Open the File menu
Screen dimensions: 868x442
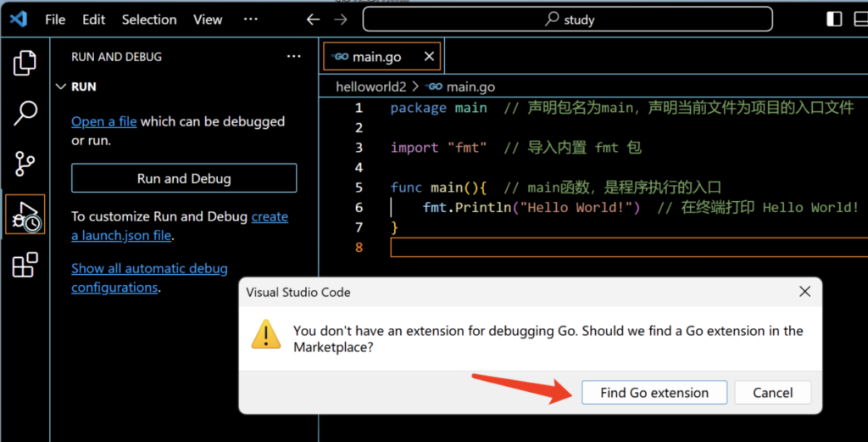[x=55, y=20]
